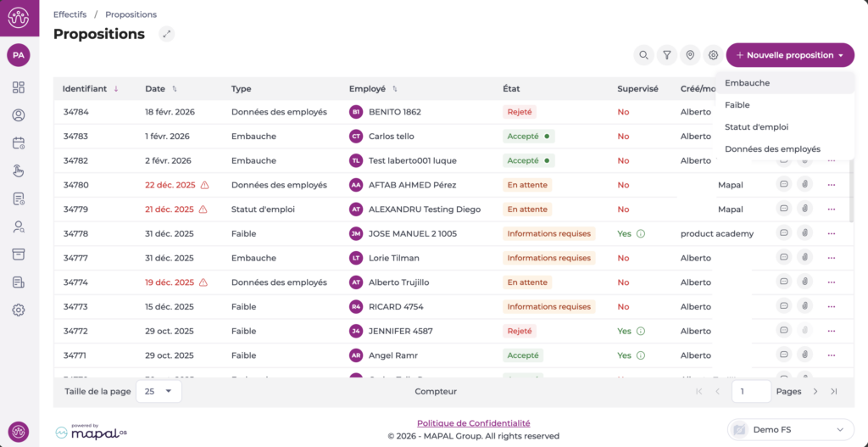Select Embauche from the dropdown menu
Viewport: 868px width, 447px height.
(748, 83)
